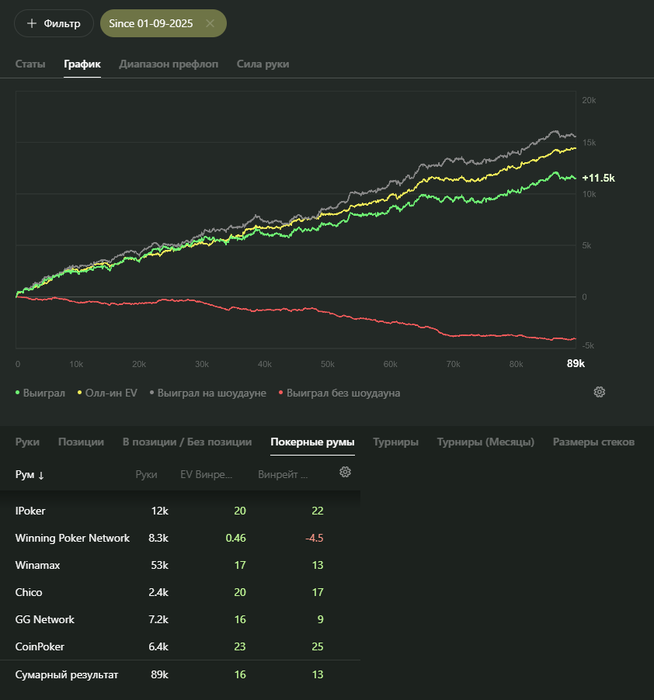
Task: Sort by the Винрейт column header
Action: pyautogui.click(x=283, y=474)
